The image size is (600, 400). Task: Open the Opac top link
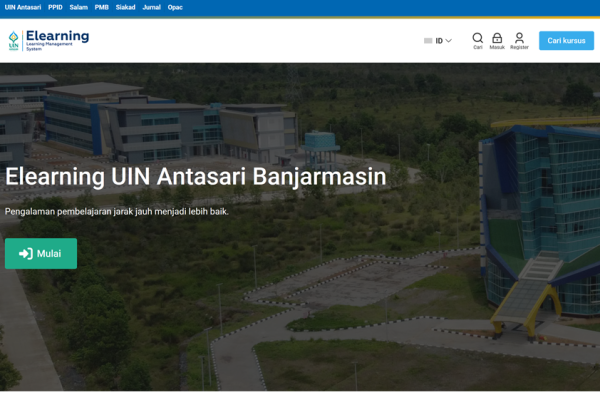(175, 7)
